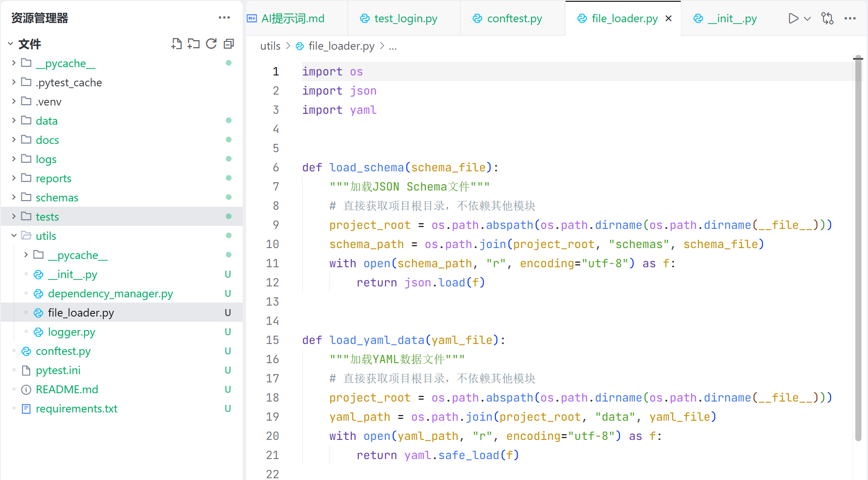This screenshot has width=868, height=480.
Task: Open requirements.txt in the explorer
Action: click(76, 409)
